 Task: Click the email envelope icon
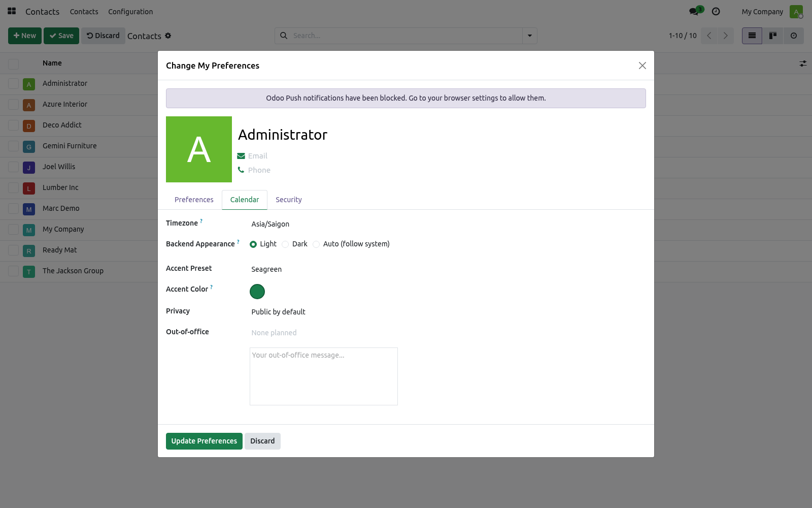click(x=241, y=156)
